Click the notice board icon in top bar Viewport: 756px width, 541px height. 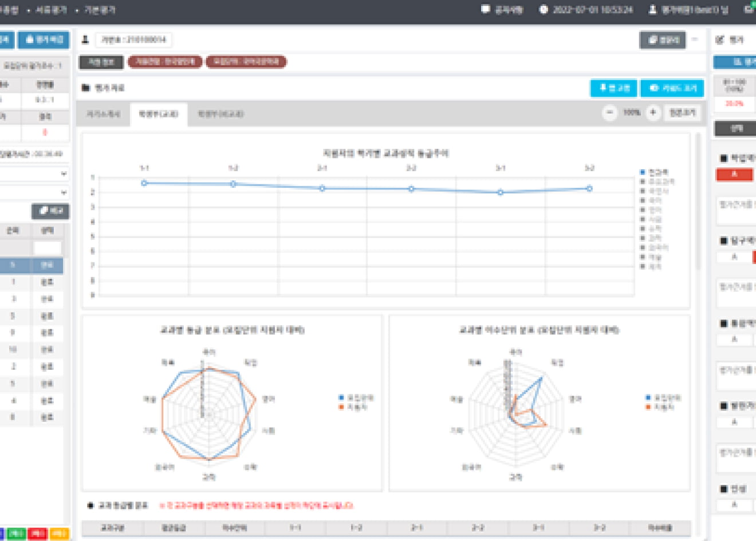point(486,9)
